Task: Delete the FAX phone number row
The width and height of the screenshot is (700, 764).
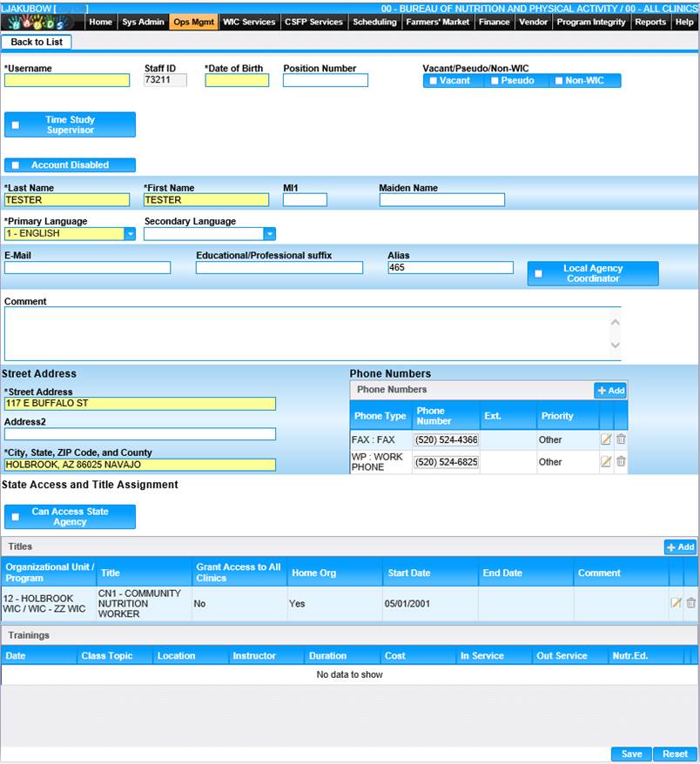Action: (x=621, y=439)
